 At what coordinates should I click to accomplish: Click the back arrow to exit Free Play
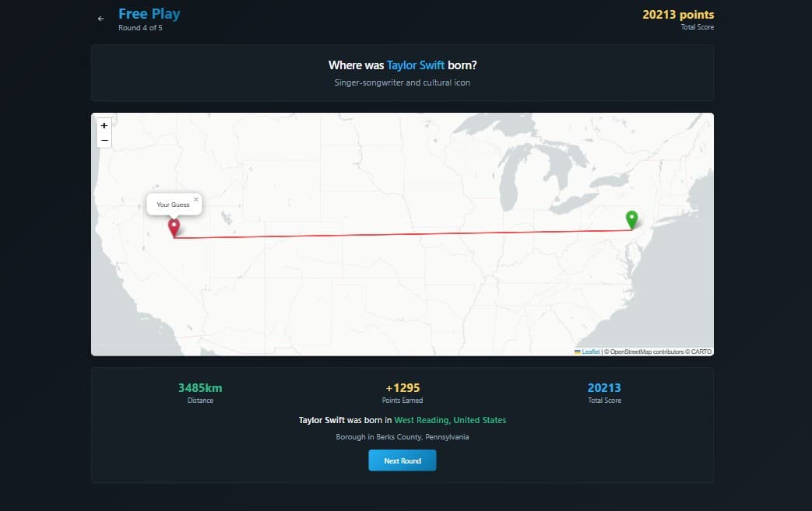coord(100,18)
